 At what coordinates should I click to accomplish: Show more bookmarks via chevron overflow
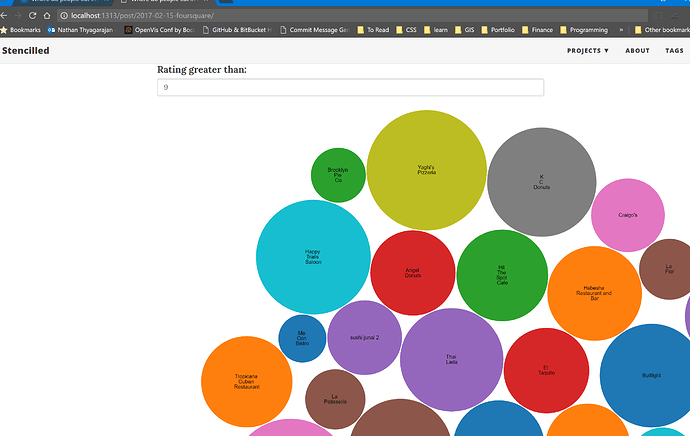pos(621,30)
